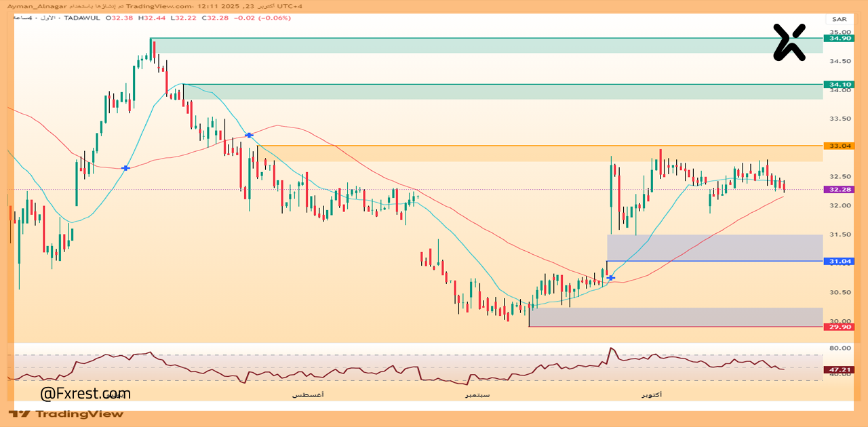Image resolution: width=868 pixels, height=427 pixels.
Task: Select the leftmost blue moving-average crossover marker
Action: [125, 167]
